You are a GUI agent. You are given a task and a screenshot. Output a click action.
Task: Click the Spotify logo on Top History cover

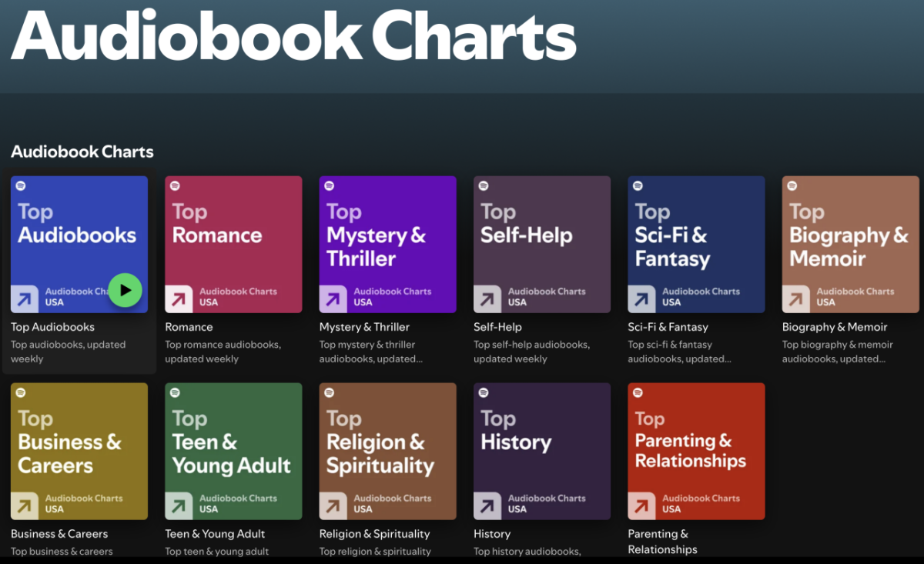point(484,393)
